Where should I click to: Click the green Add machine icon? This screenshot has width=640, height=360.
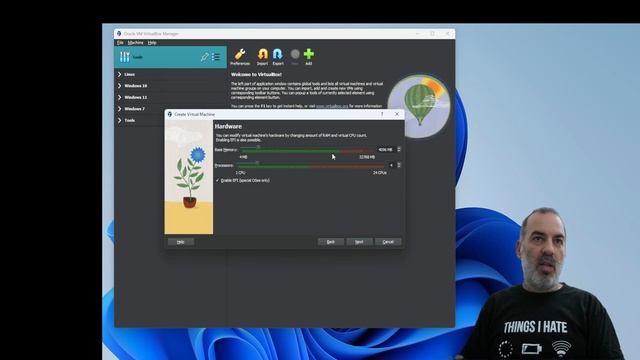(309, 57)
